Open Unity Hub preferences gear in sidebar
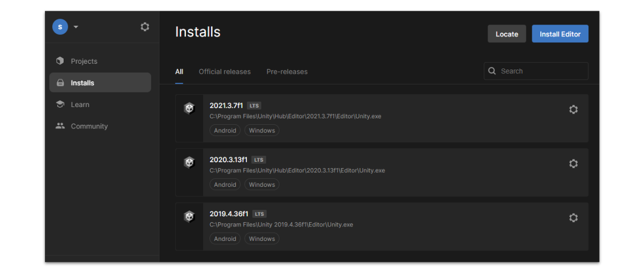Image resolution: width=644 pixels, height=273 pixels. [145, 27]
